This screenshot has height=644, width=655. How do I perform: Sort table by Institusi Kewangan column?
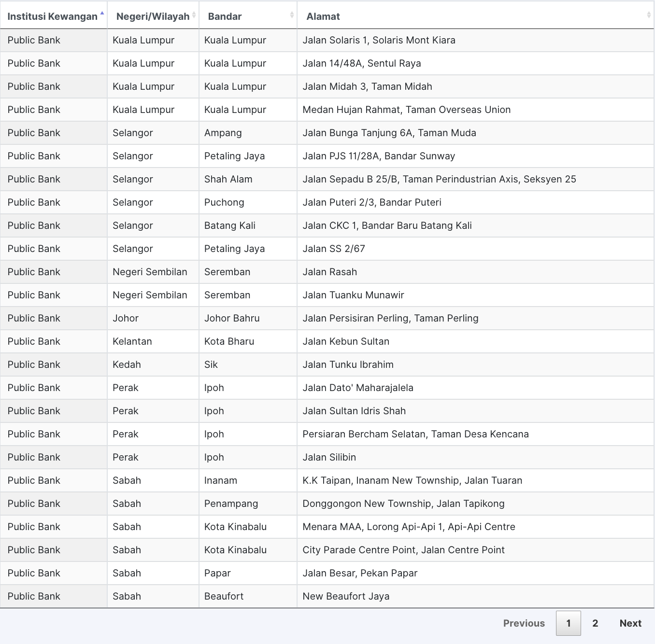pos(52,16)
